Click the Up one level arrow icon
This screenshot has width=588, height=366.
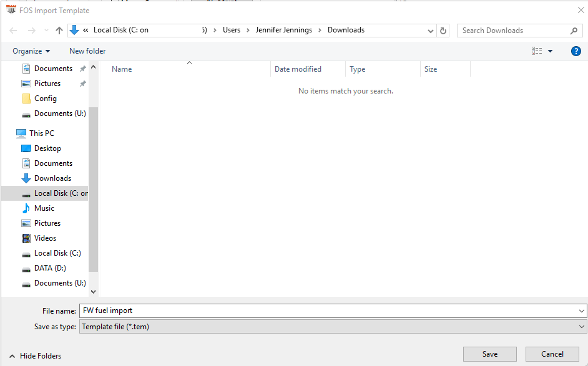tap(59, 31)
